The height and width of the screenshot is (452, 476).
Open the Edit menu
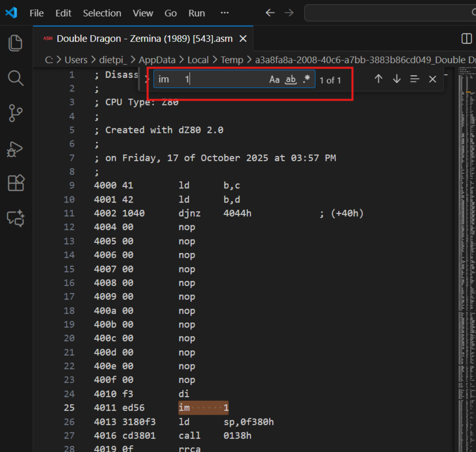click(x=63, y=13)
